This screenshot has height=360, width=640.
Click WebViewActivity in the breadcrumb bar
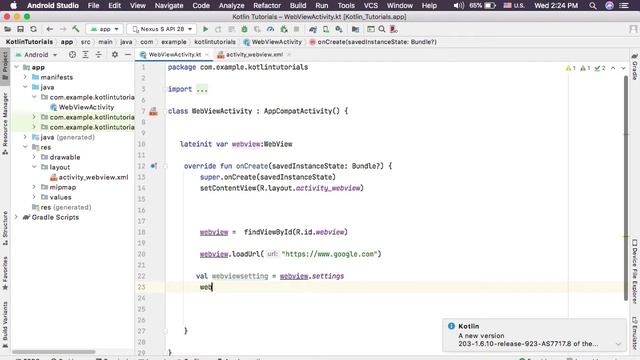pyautogui.click(x=273, y=42)
